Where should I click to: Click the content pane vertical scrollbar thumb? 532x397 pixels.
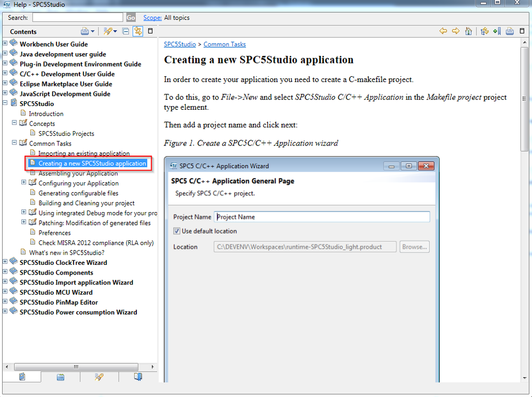click(525, 99)
